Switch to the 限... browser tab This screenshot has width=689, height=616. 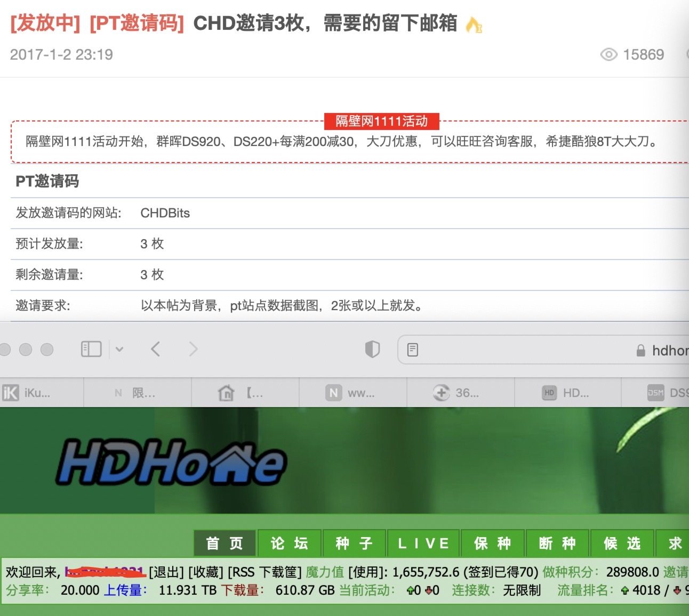click(x=138, y=393)
